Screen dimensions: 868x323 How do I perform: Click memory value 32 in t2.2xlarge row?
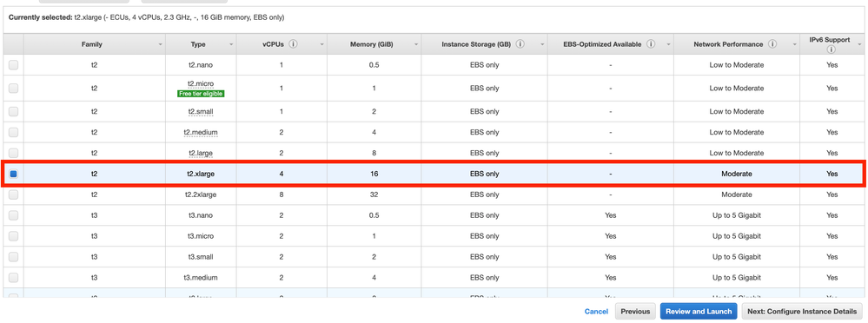(374, 194)
